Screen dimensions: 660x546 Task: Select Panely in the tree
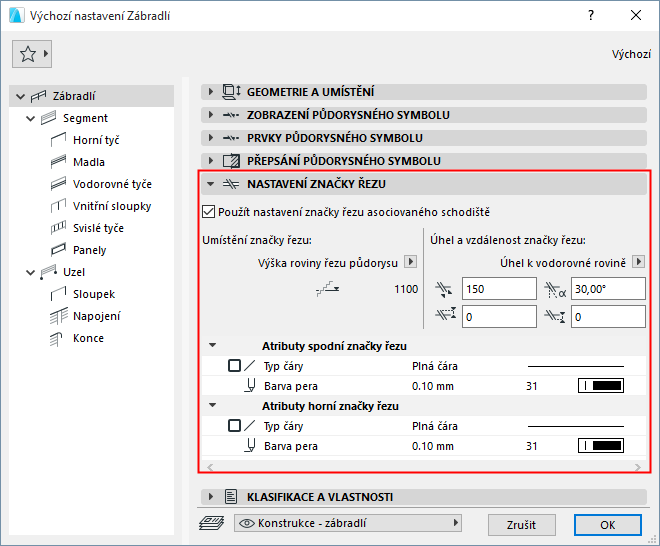[89, 250]
